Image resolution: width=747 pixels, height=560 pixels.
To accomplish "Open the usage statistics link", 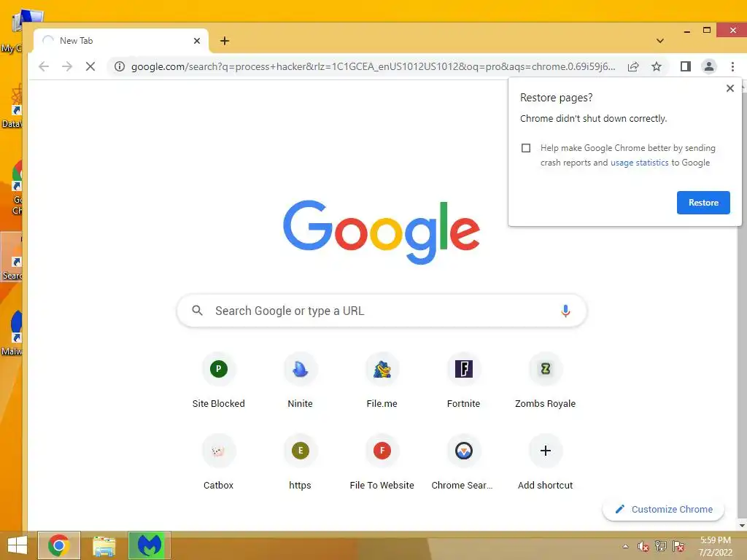I will coord(639,163).
